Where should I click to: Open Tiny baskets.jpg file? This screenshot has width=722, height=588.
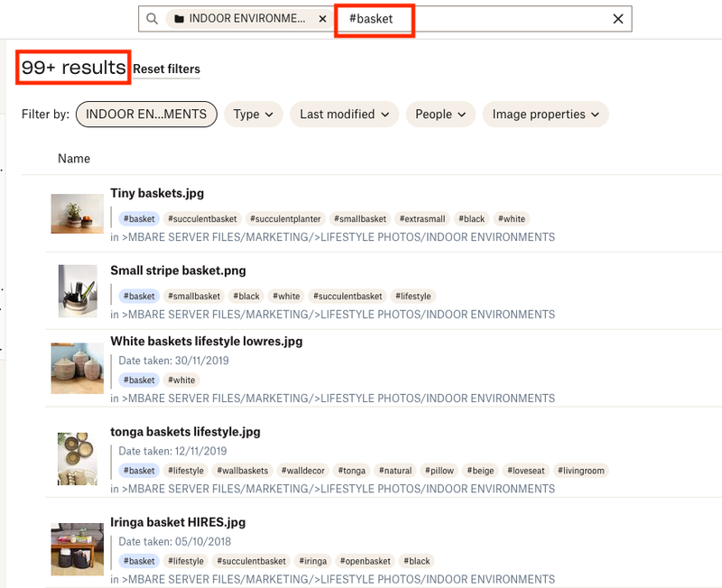tap(157, 193)
